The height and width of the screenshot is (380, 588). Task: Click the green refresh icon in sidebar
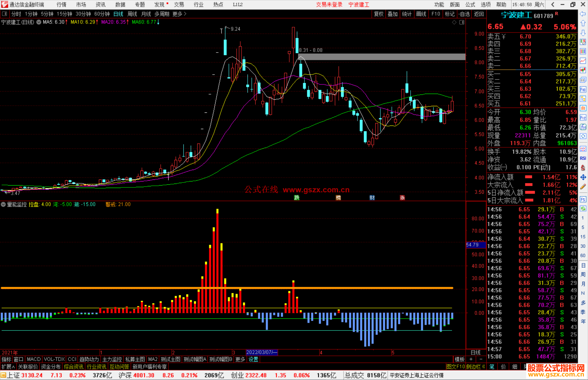(583, 209)
